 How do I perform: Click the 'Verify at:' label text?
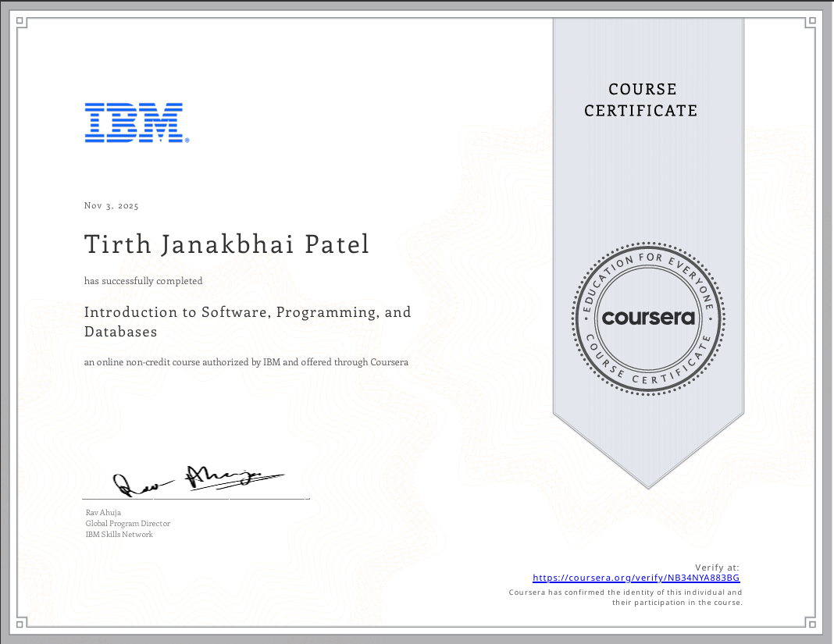coord(718,566)
